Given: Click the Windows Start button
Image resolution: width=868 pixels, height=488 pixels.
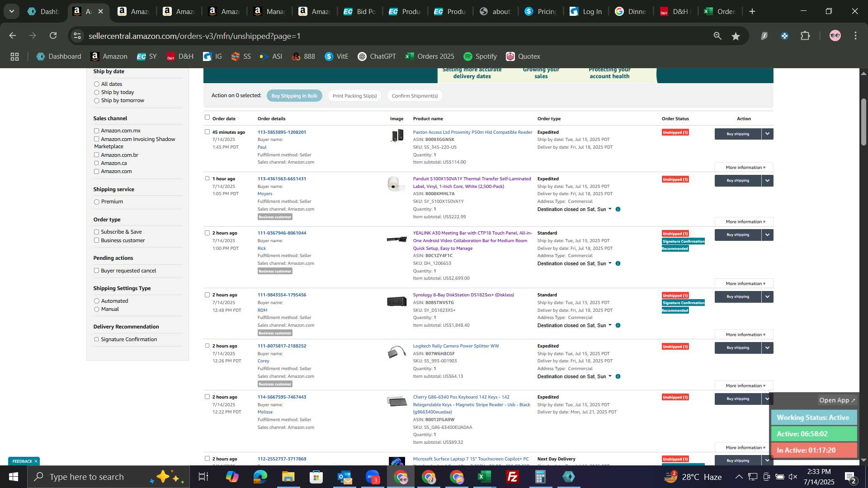Looking at the screenshot, I should coord(14,477).
